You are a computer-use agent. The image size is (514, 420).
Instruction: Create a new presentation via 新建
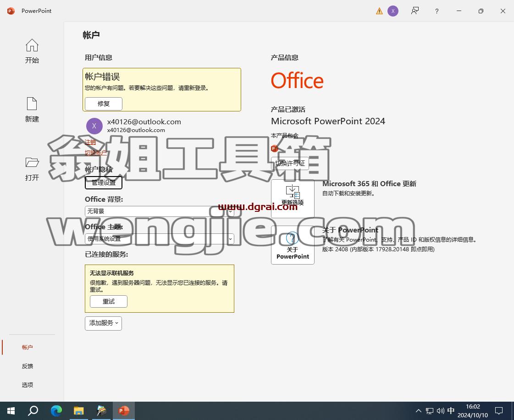coord(32,110)
